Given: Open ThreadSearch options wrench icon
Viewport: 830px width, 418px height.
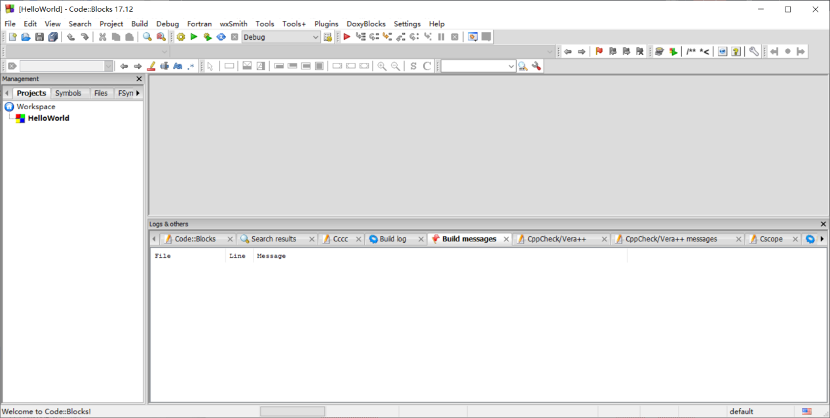Looking at the screenshot, I should click(537, 66).
